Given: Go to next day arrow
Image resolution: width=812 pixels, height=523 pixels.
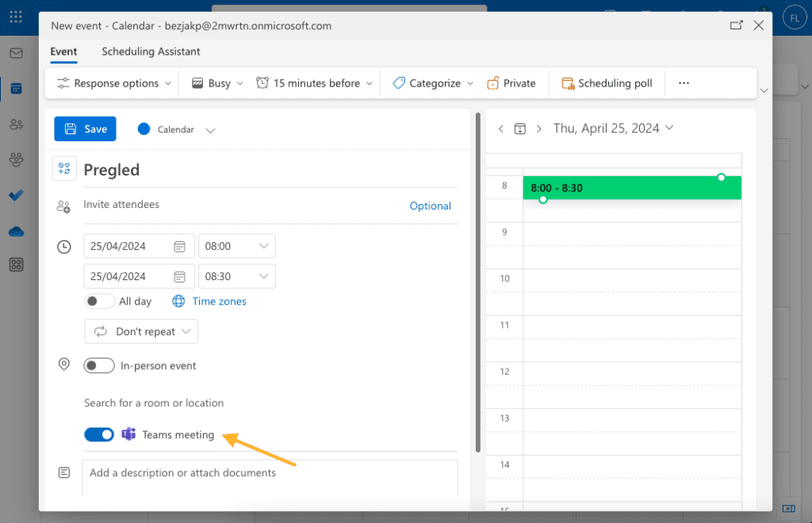Looking at the screenshot, I should point(539,129).
